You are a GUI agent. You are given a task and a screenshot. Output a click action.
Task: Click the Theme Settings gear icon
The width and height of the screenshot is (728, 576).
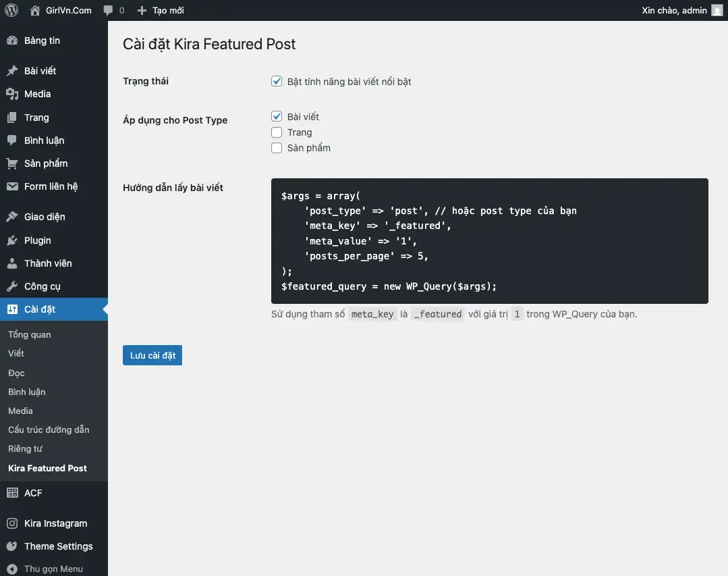(x=12, y=546)
